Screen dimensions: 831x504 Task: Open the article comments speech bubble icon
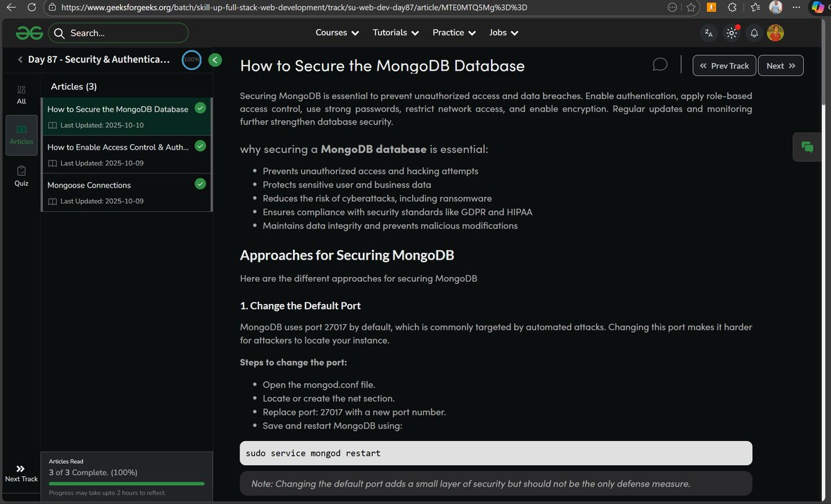pos(660,64)
